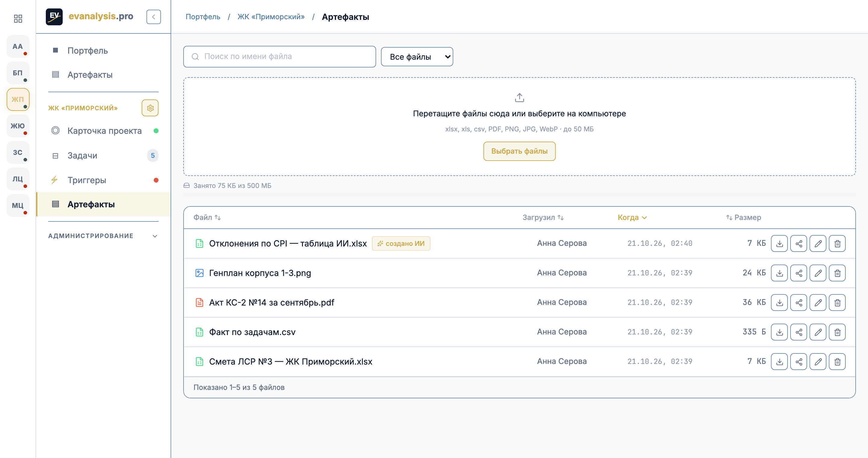Focus the file name search field

[279, 57]
